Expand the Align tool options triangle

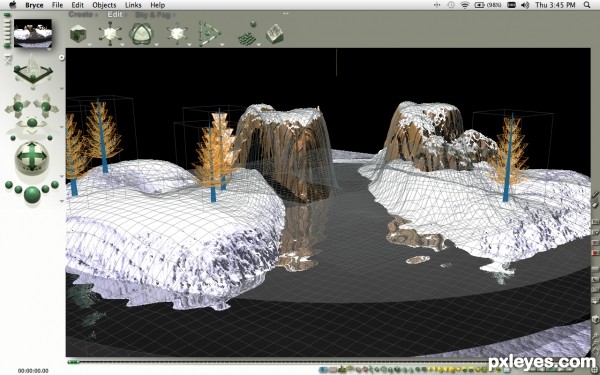[x=222, y=44]
